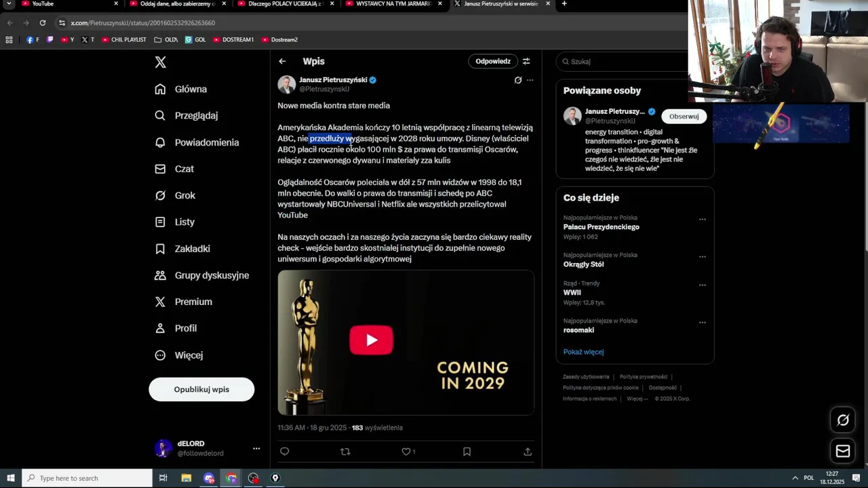The image size is (868, 488).
Task: Play the Oscars YouTube video
Action: click(x=371, y=340)
